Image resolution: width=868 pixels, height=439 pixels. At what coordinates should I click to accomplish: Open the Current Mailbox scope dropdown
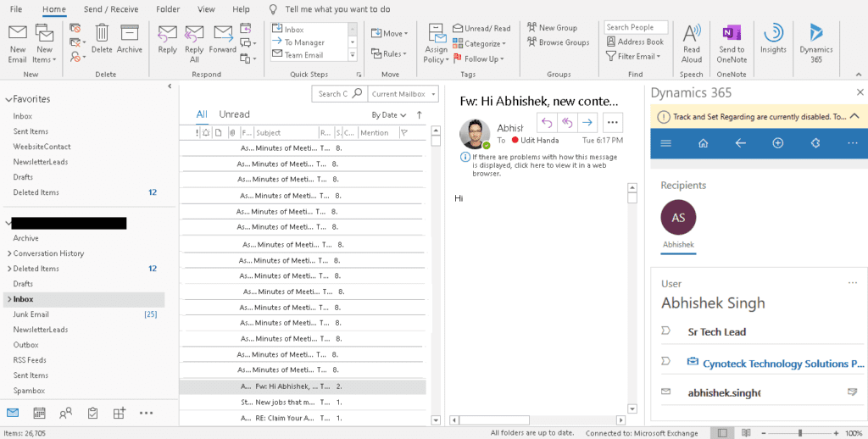403,94
